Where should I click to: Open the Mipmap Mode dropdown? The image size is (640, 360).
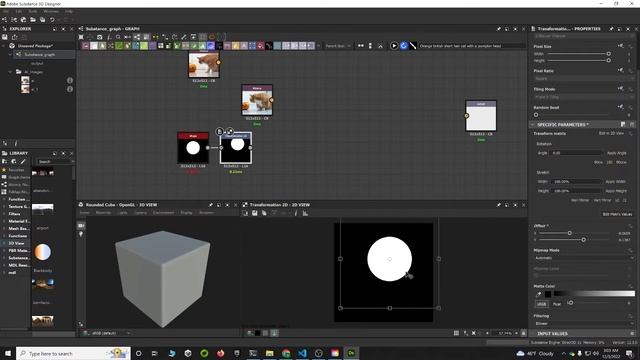584,258
